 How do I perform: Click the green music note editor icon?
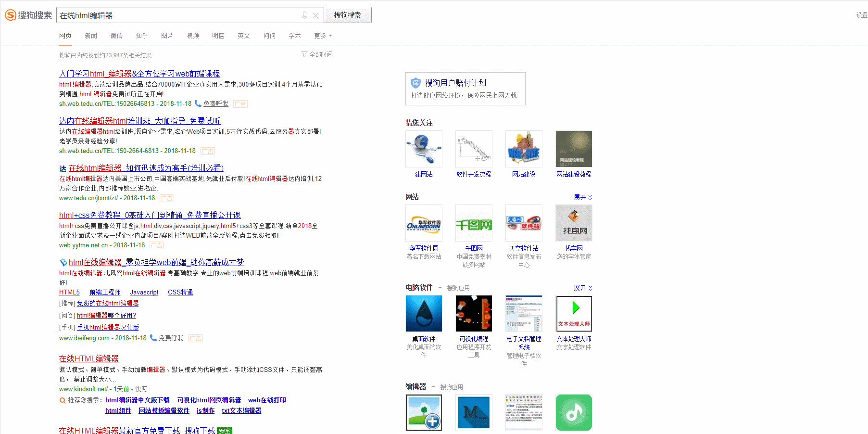pyautogui.click(x=574, y=412)
